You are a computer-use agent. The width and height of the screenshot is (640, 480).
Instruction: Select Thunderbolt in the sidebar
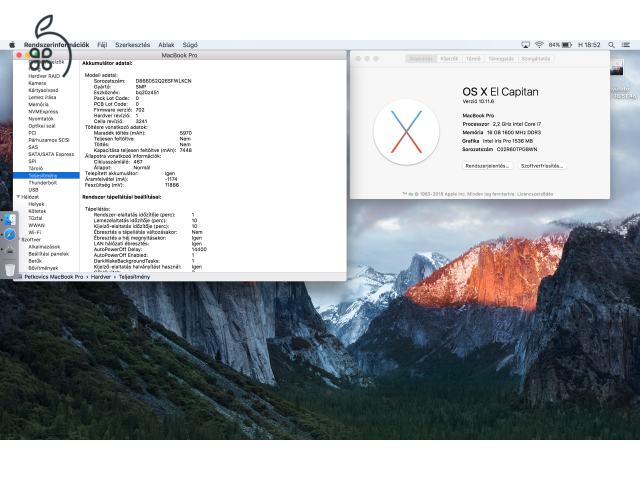coord(42,183)
